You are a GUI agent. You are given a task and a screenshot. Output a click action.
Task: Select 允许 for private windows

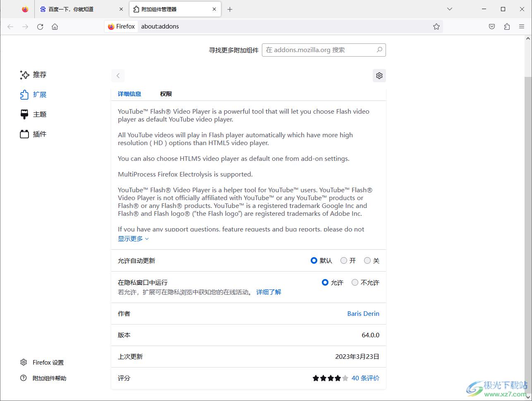coord(325,282)
